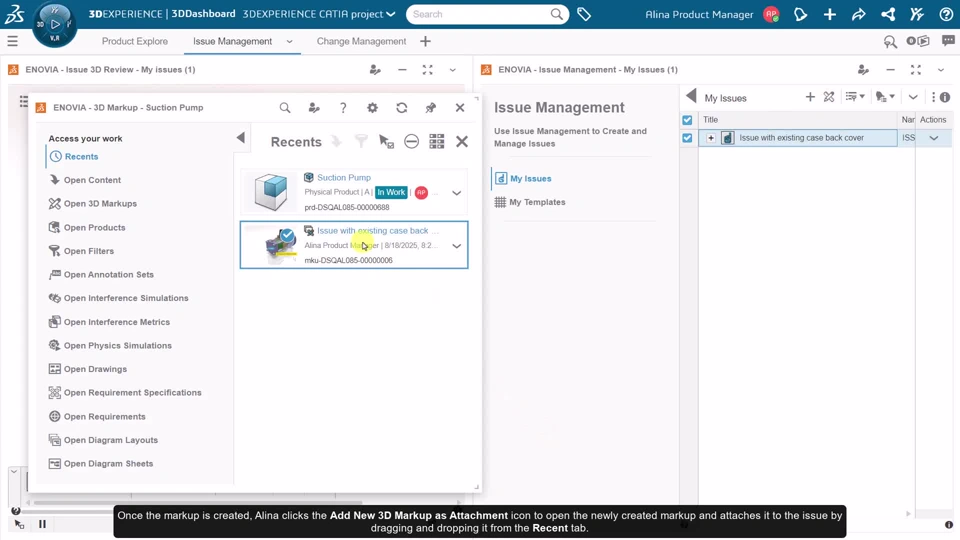The height and width of the screenshot is (540, 960).
Task: Toggle the select-all checkbox in My Issues header
Action: [687, 120]
